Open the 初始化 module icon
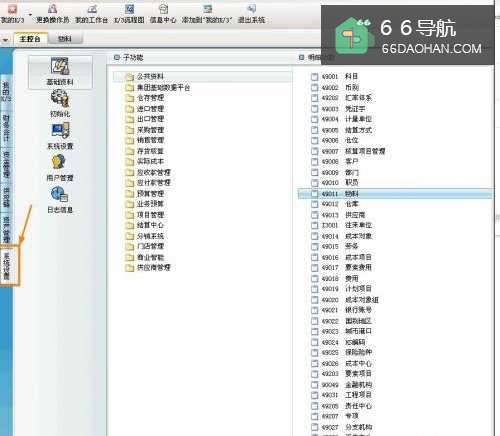Viewport: 500px width, 436px height. [60, 103]
